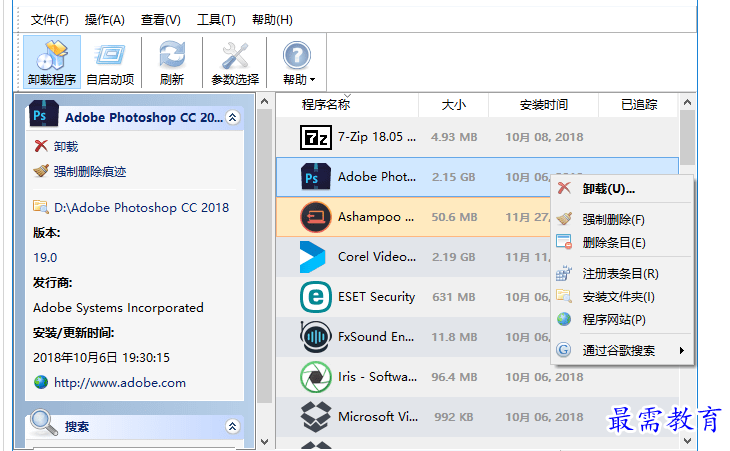Screen dimensions: 730x451
Task: Click the broom icon in context menu
Action: click(564, 218)
